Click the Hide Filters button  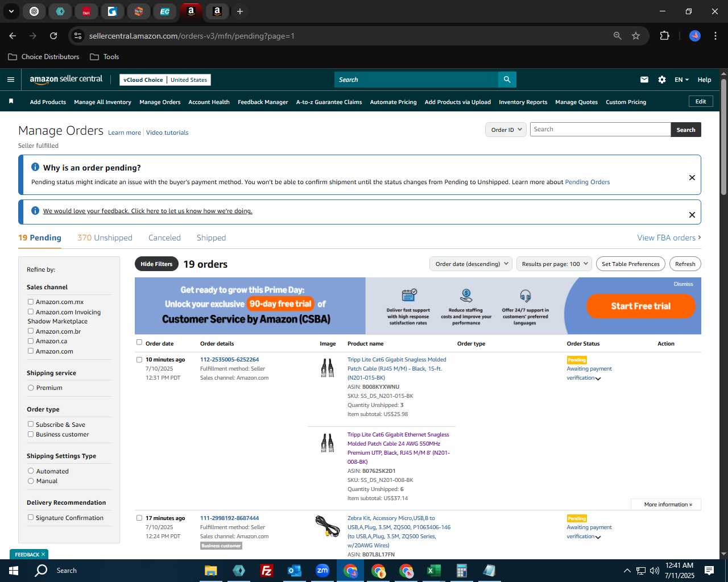point(156,264)
